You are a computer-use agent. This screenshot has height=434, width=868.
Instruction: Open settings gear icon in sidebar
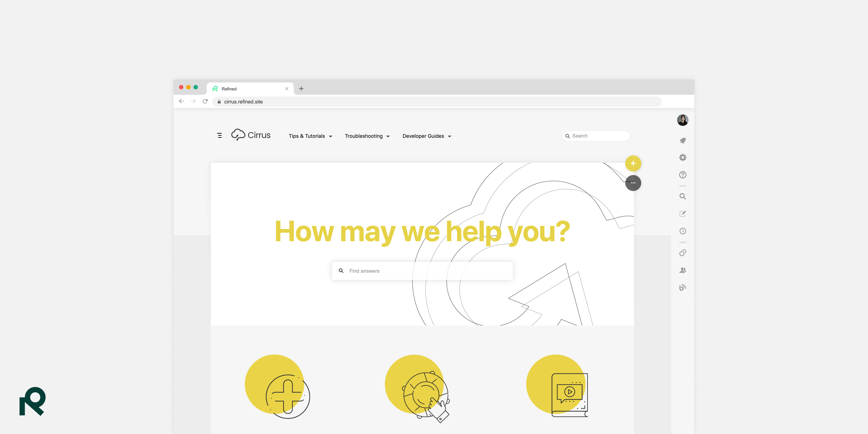[683, 157]
